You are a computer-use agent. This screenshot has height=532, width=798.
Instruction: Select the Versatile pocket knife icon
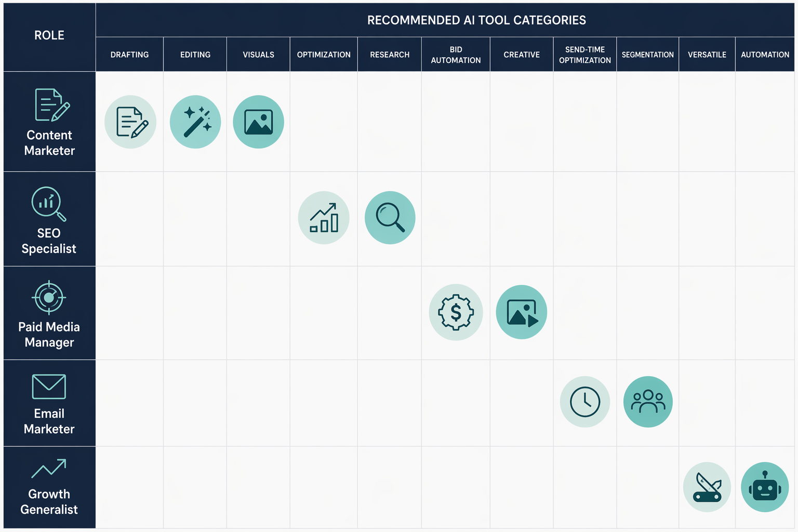click(707, 487)
